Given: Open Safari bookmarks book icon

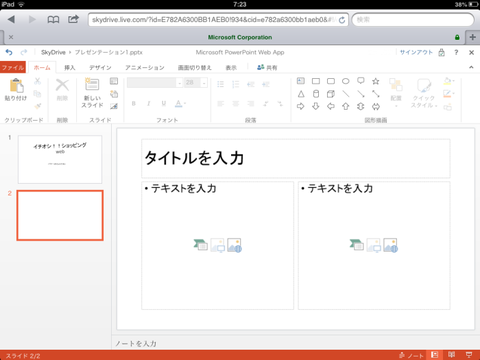Looking at the screenshot, I should pos(53,20).
